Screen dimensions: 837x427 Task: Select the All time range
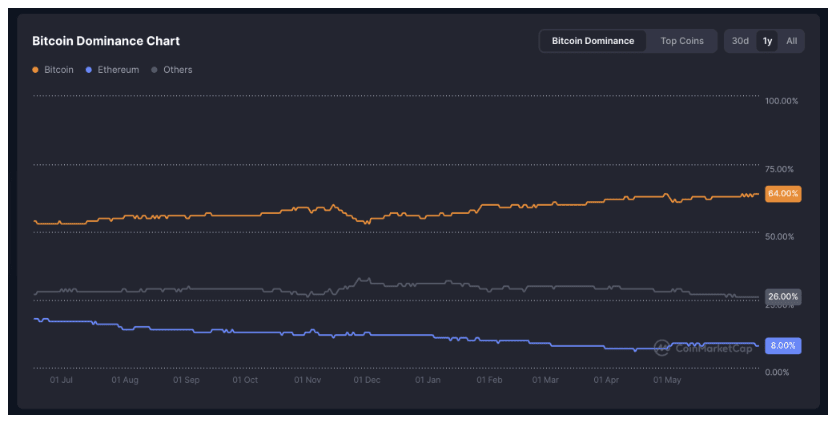(791, 41)
